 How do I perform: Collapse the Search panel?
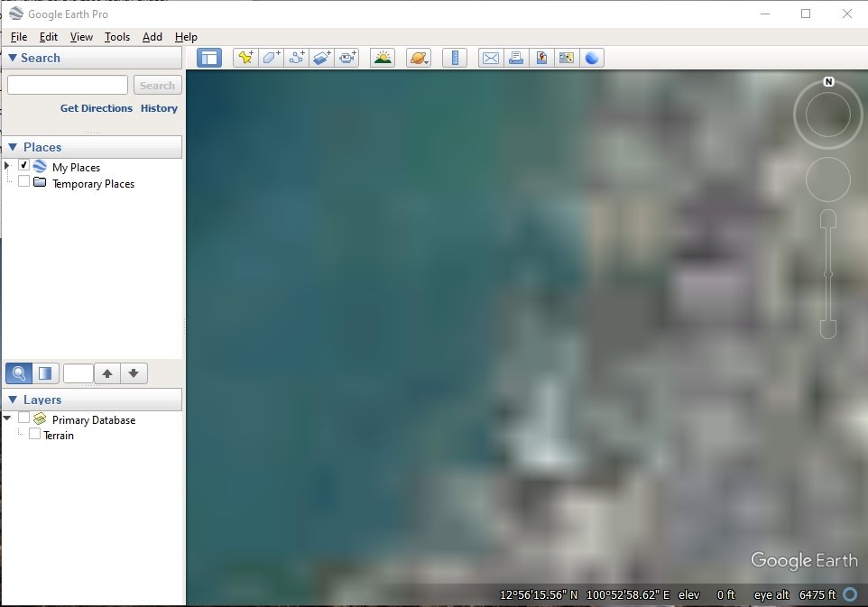pyautogui.click(x=13, y=58)
